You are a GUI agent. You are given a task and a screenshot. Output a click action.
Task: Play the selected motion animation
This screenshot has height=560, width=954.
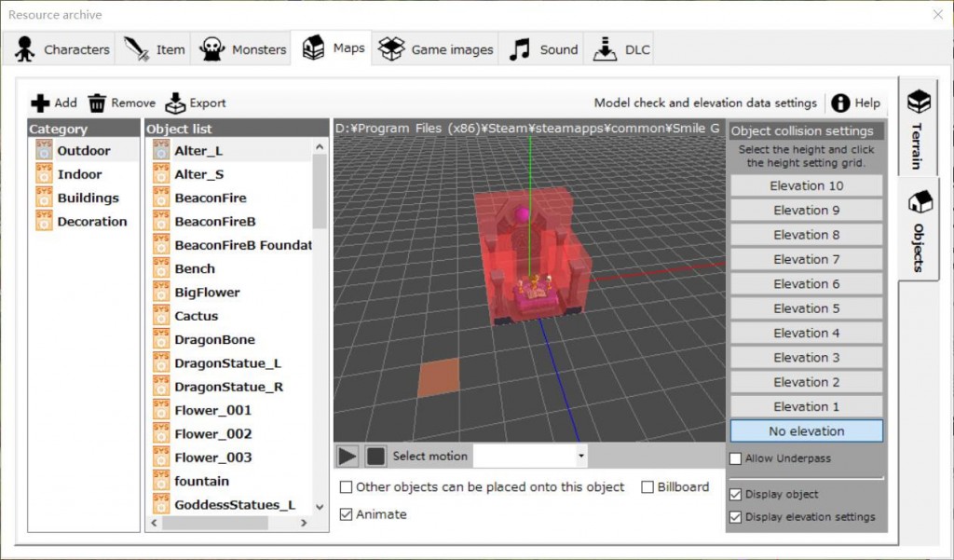coord(348,456)
